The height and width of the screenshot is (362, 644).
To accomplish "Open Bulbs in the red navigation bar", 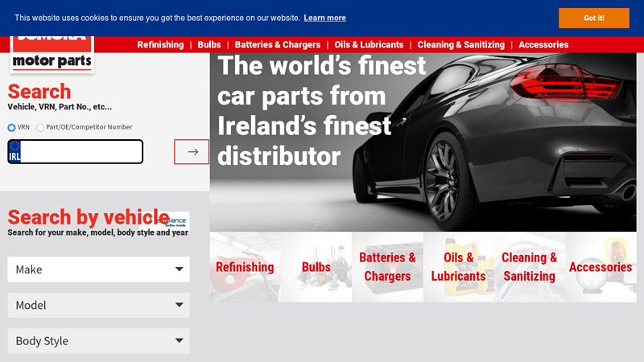I will coord(209,45).
